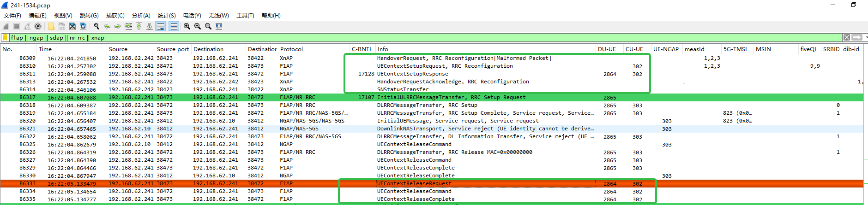Viewport: 868px width, 205px height.
Task: Select packet 86333 UEContextReleaseRequest row
Action: point(432,183)
